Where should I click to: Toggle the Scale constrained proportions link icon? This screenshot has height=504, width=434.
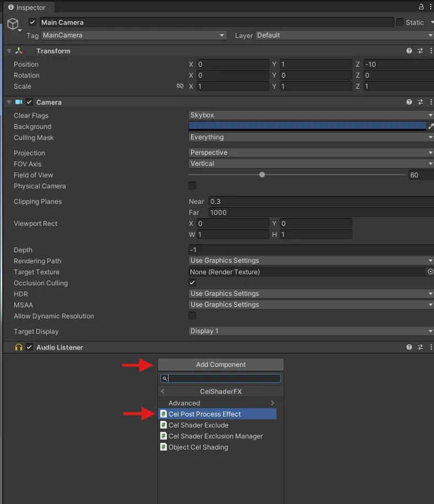pyautogui.click(x=180, y=86)
